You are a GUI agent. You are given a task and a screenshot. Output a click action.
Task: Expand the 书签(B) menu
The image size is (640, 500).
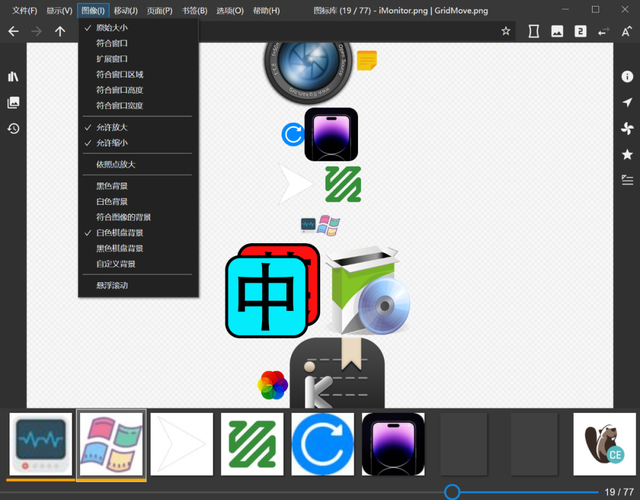click(x=195, y=11)
